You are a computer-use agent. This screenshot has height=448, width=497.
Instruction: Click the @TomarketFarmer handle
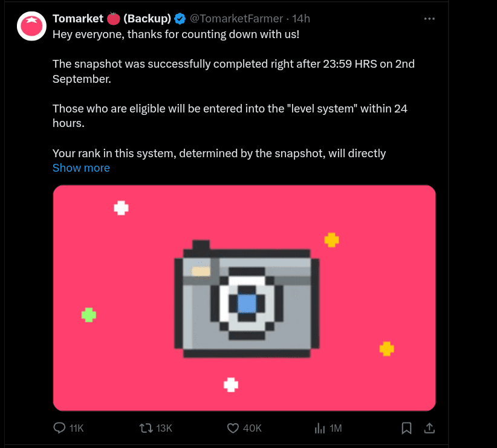[237, 18]
